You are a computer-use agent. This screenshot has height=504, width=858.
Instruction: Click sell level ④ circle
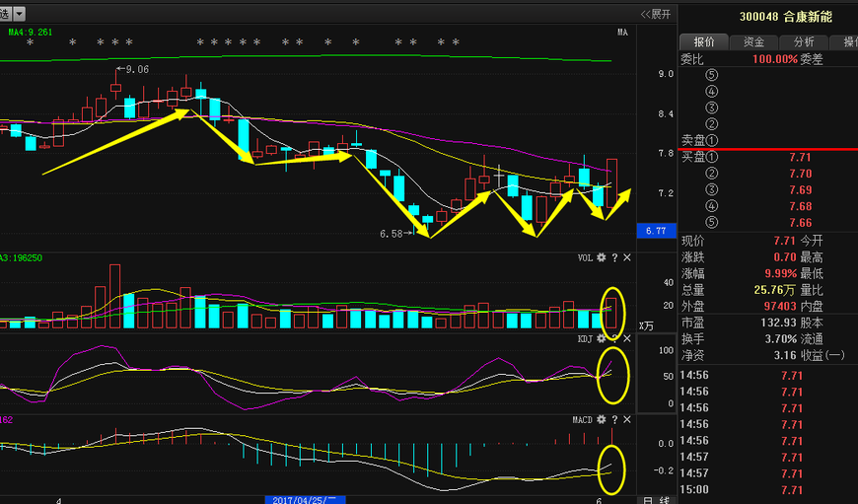click(711, 91)
